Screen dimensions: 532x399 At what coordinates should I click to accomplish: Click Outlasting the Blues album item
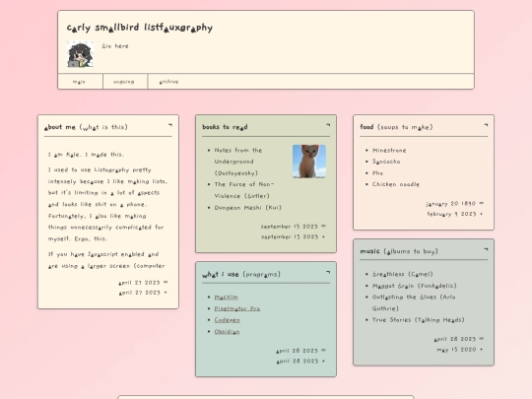(414, 302)
